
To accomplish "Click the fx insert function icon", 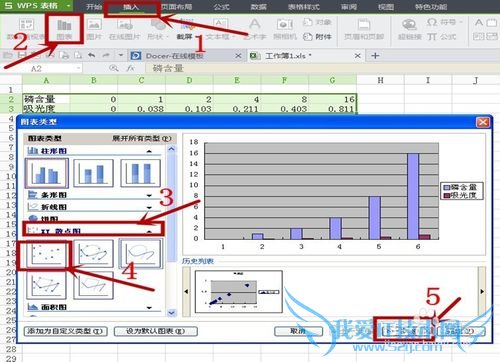I will (130, 68).
